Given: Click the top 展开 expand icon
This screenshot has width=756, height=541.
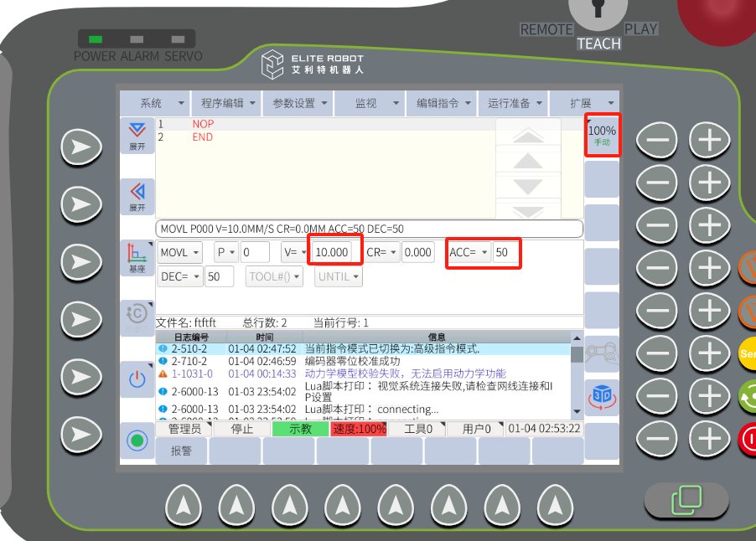Looking at the screenshot, I should pyautogui.click(x=137, y=136).
